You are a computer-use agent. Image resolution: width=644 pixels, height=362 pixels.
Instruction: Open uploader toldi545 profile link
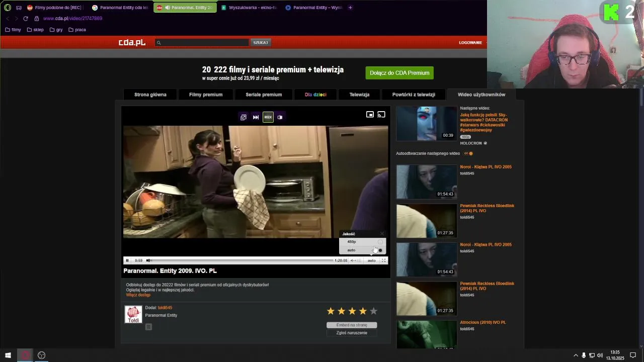[x=165, y=308]
